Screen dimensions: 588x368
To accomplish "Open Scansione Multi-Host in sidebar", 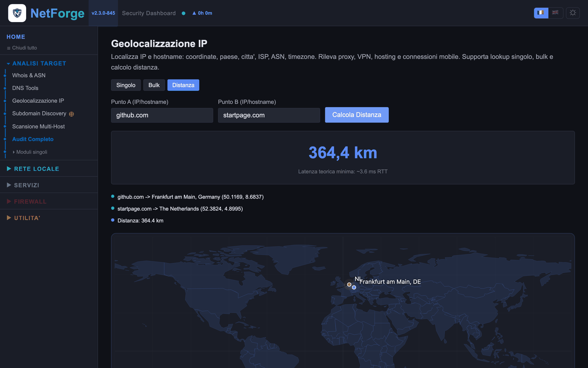I will 39,126.
